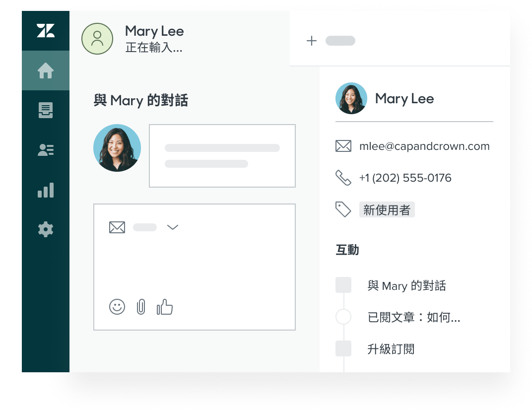Insert an emoji with the smiley icon
Image resolution: width=532 pixels, height=409 pixels.
click(x=117, y=307)
